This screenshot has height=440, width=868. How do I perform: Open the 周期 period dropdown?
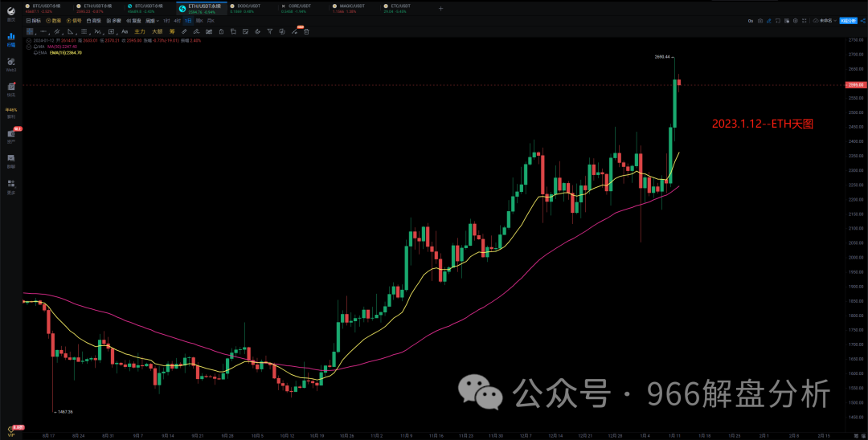(152, 21)
